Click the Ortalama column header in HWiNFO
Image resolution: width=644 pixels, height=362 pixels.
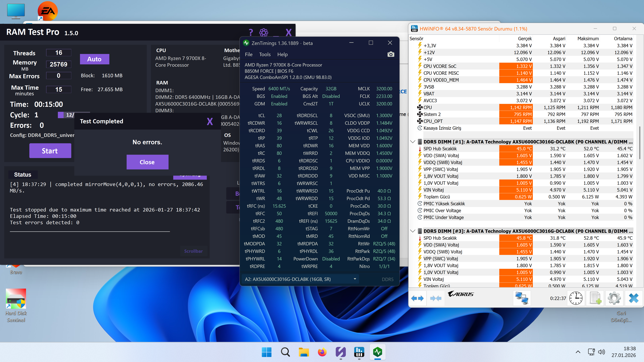(616, 39)
